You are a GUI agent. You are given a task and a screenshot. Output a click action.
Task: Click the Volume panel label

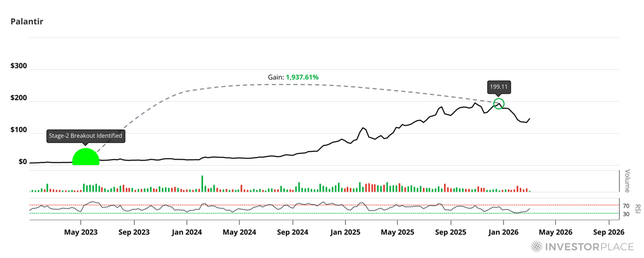coord(627,181)
